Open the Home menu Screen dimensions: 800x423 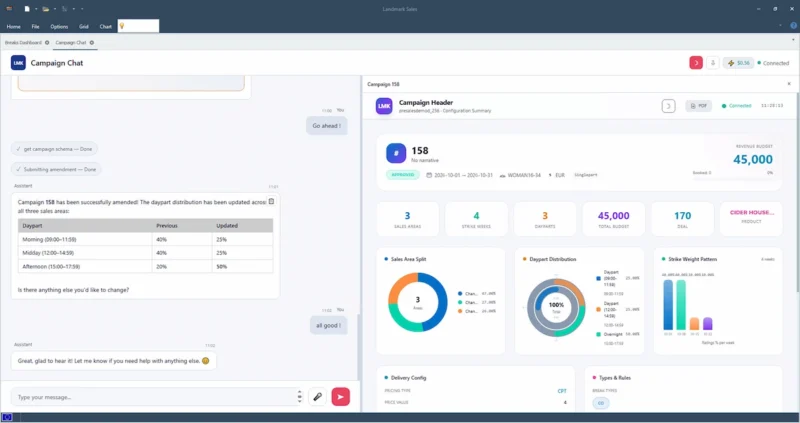[x=14, y=27]
